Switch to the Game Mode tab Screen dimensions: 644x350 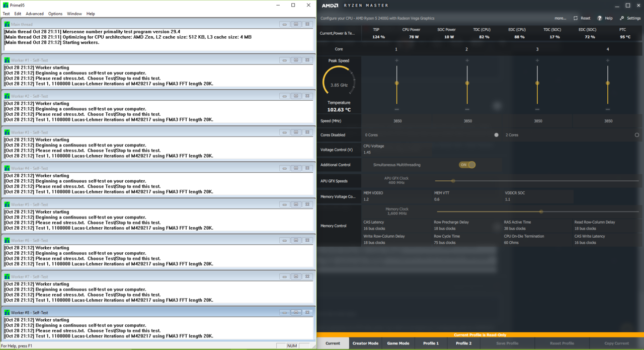(x=398, y=343)
